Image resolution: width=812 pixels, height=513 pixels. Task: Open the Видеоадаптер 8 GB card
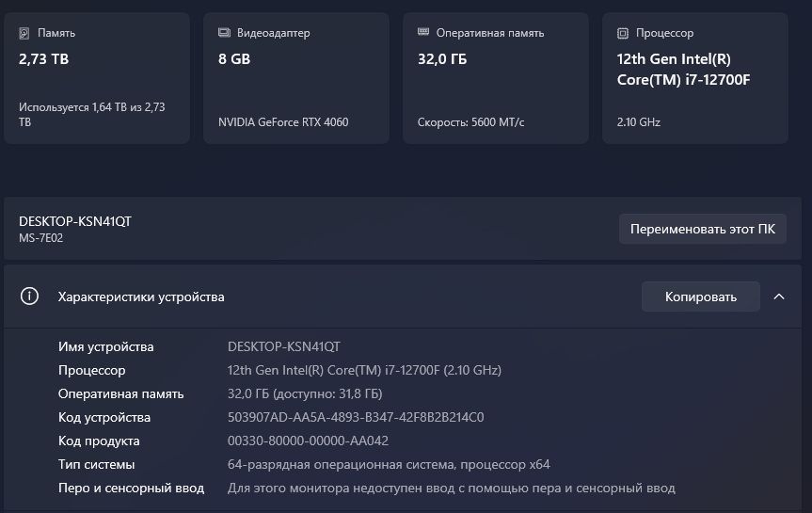tap(296, 78)
